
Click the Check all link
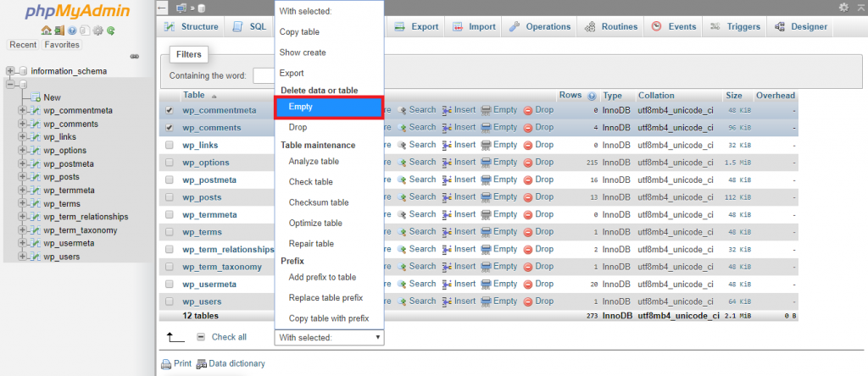pyautogui.click(x=229, y=337)
